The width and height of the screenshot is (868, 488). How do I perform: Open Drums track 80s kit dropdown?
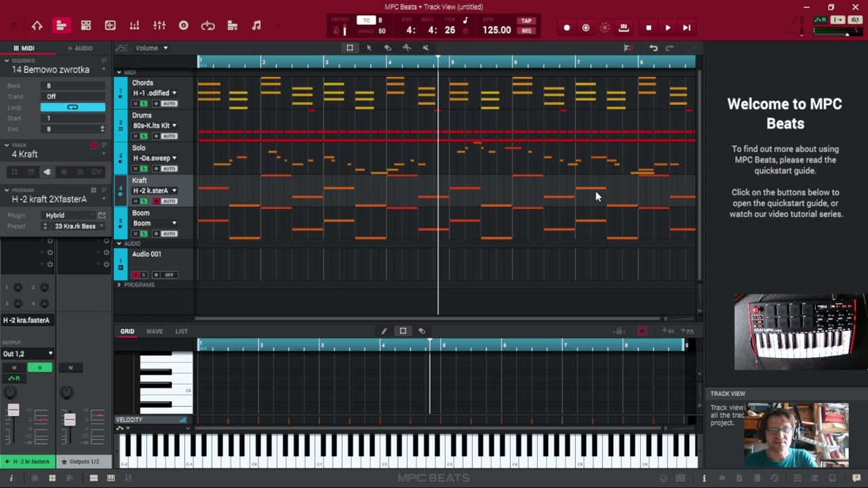pos(155,125)
